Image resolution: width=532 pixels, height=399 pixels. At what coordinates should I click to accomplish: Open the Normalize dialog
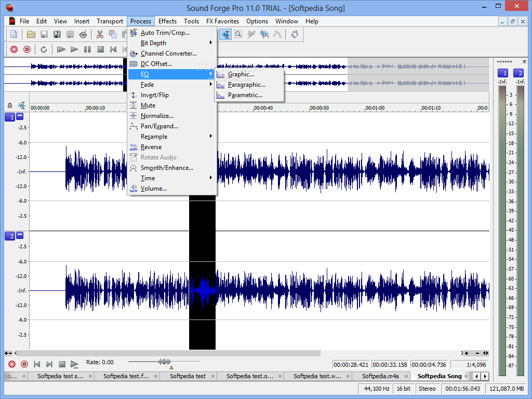point(172,116)
